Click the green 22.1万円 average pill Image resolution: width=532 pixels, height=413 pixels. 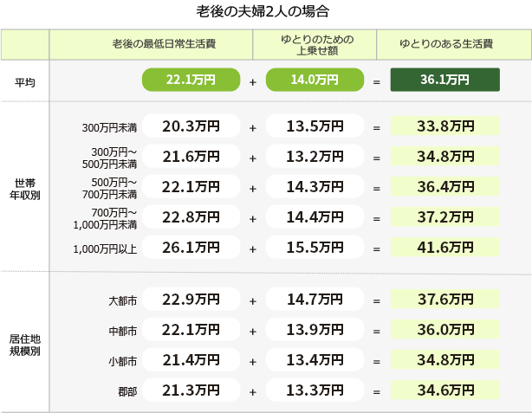tap(191, 80)
